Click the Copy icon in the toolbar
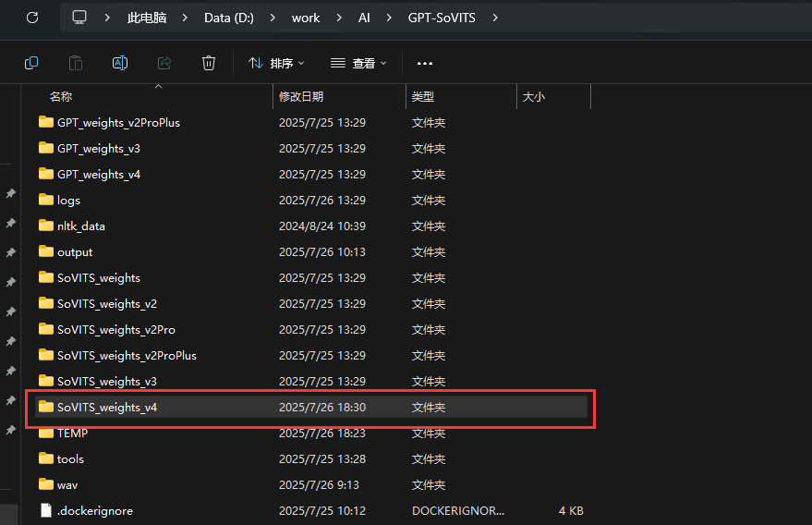 (31, 63)
